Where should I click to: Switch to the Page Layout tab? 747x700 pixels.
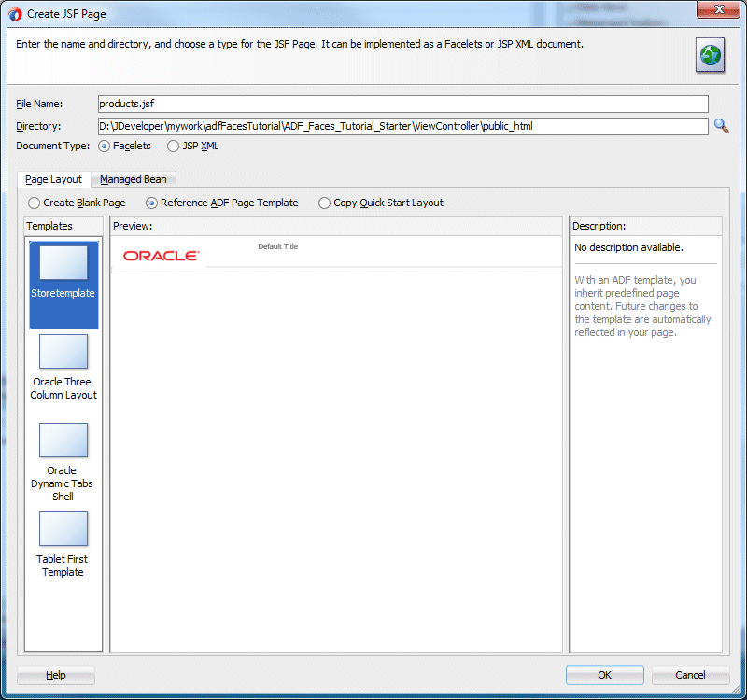tap(53, 179)
